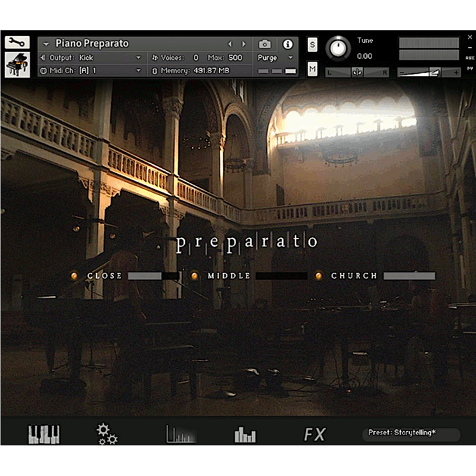Image resolution: width=476 pixels, height=476 pixels.
Task: Open the piano keys page
Action: tap(44, 434)
